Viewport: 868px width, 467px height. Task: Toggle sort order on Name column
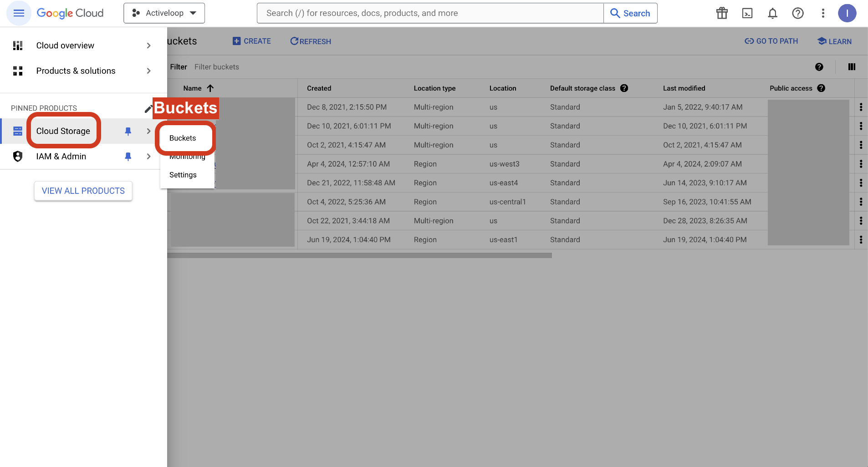tap(210, 88)
